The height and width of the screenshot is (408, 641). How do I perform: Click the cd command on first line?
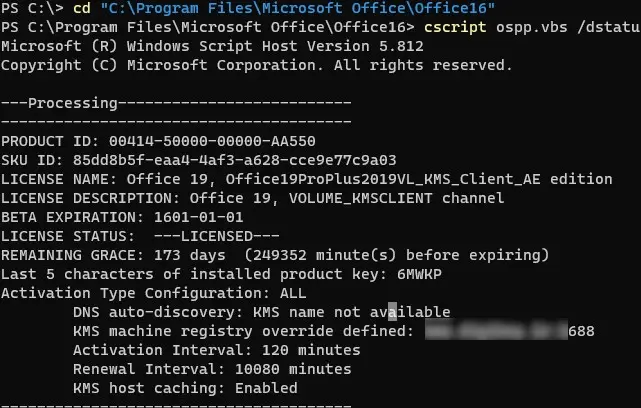[x=82, y=8]
